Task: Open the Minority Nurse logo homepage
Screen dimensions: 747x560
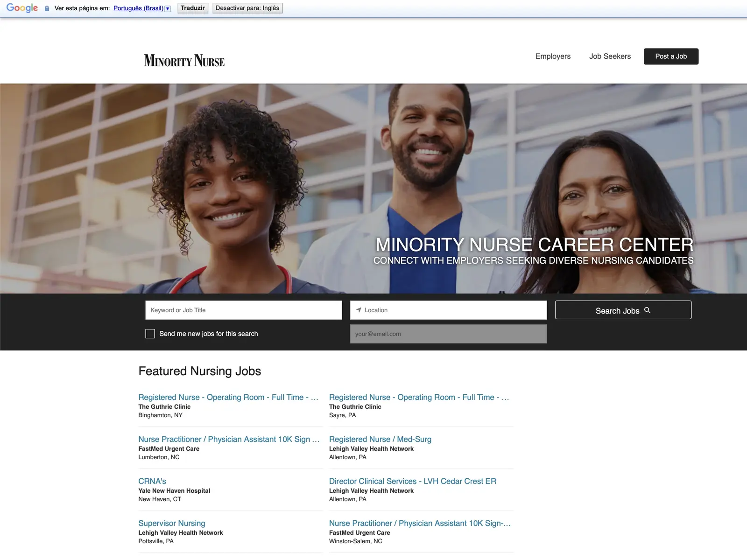Action: pos(184,61)
